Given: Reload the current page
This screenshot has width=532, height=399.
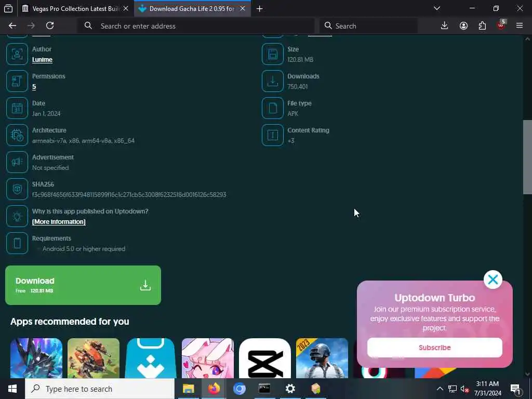Looking at the screenshot, I should (x=50, y=26).
